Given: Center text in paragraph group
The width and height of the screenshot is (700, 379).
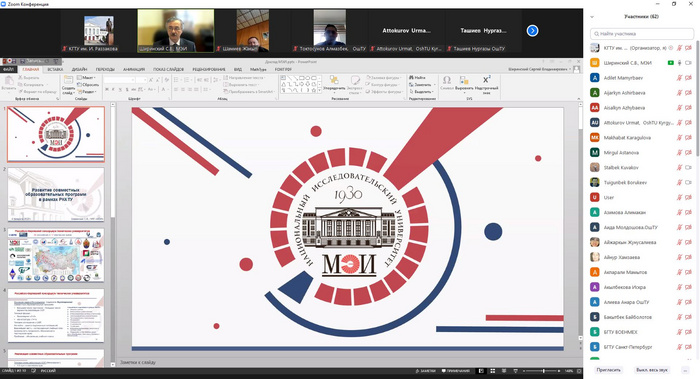Looking at the screenshot, I should point(183,89).
